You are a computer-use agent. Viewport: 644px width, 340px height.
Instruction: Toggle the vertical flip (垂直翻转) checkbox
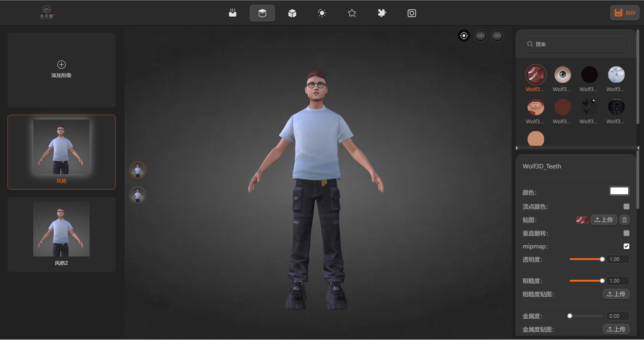tap(626, 233)
